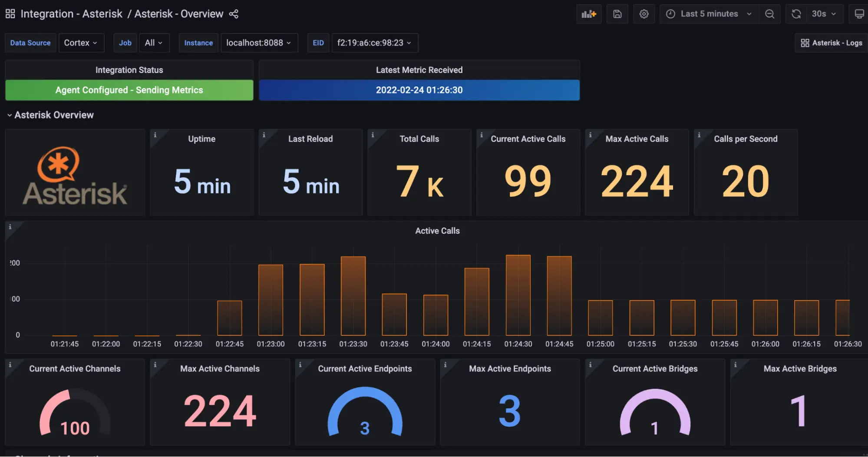The width and height of the screenshot is (868, 457).
Task: Open the Last Reload panel title menu
Action: coord(310,139)
